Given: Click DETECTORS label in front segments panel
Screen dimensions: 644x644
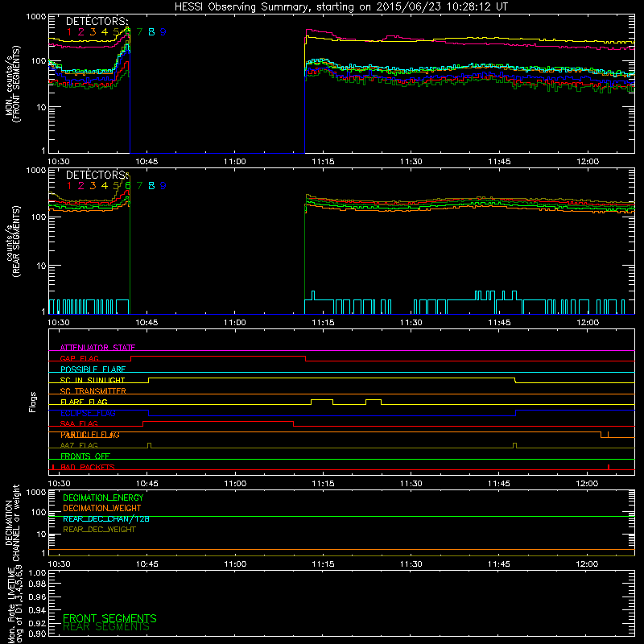Looking at the screenshot, I should point(97,22).
